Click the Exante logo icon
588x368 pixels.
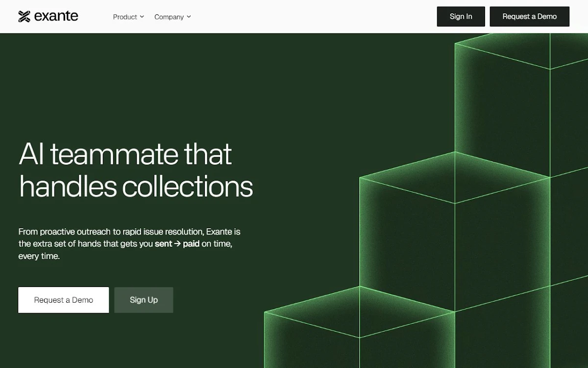[x=24, y=16]
